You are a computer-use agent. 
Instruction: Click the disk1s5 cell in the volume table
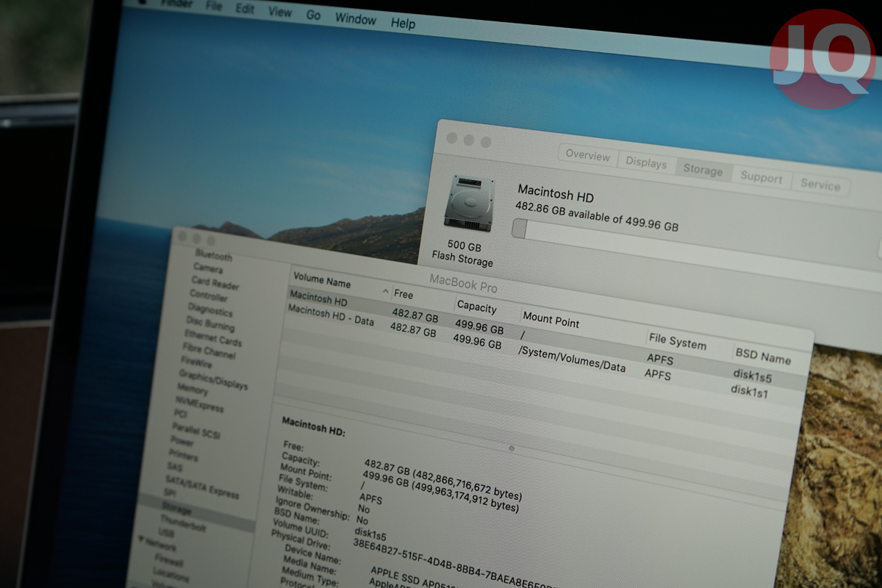click(753, 376)
